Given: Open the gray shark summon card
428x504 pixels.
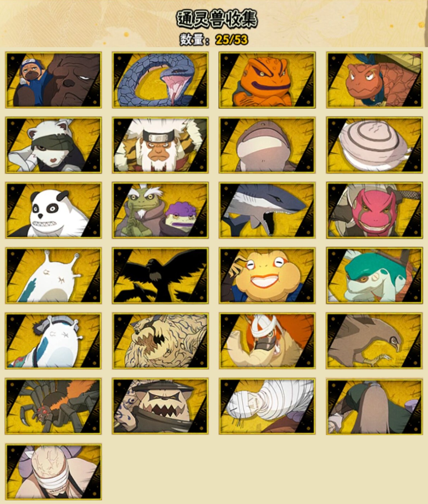Looking at the screenshot, I should (x=267, y=210).
